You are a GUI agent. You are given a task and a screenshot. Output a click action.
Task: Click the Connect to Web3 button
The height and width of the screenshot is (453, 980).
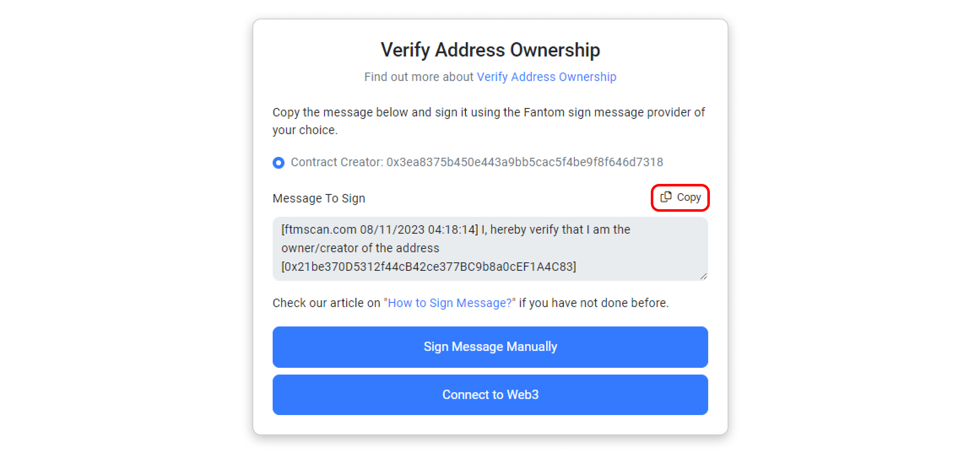pos(490,395)
